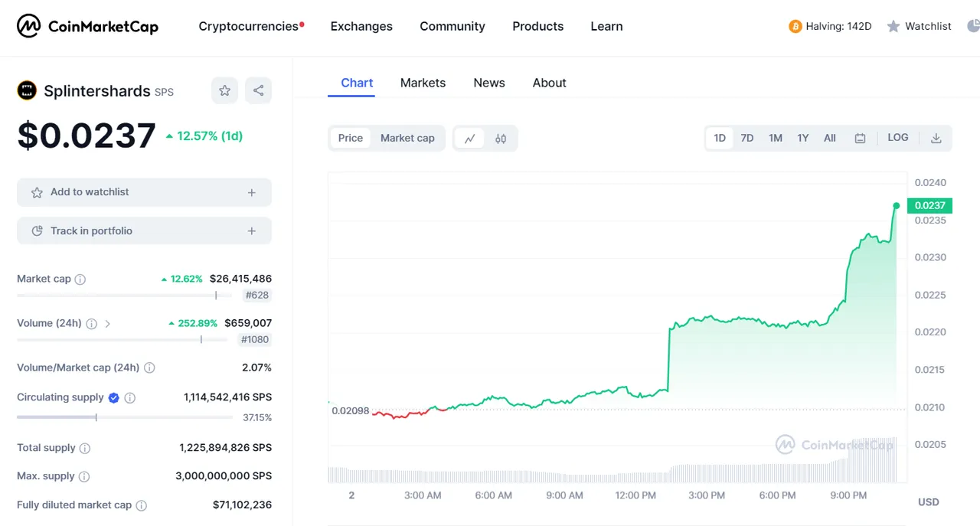Set chart range to 1D
Screen dimensions: 980x526
(x=720, y=138)
